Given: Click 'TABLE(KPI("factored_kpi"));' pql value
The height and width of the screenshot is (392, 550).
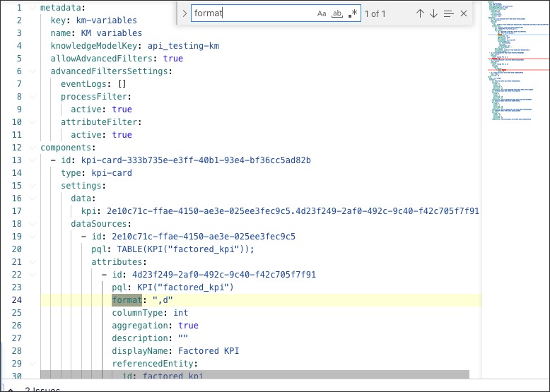Looking at the screenshot, I should point(185,249).
